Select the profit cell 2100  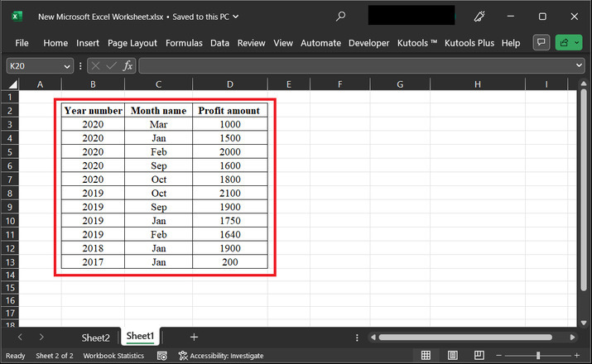coord(230,193)
